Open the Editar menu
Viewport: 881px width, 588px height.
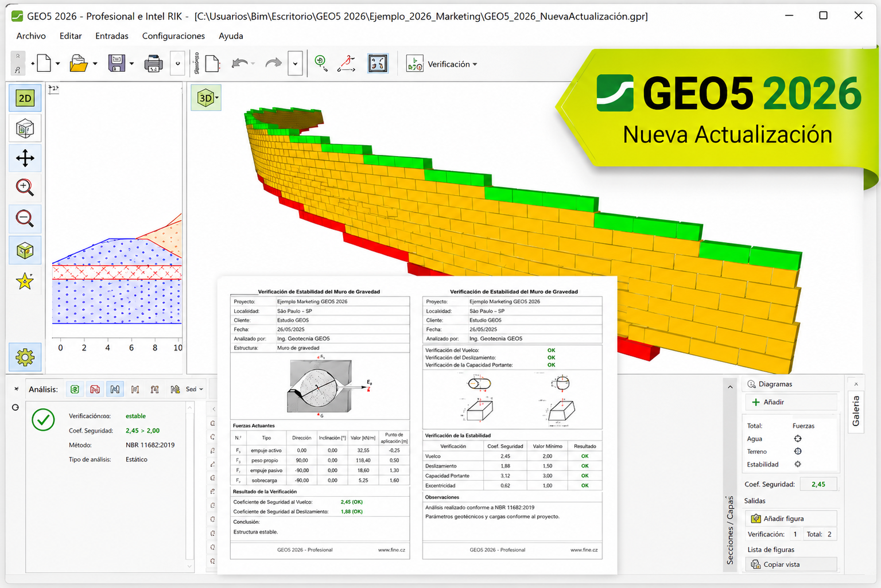click(x=71, y=36)
